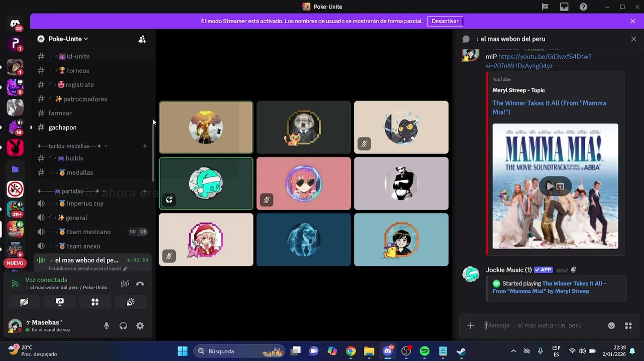Open Mamma Mia embed in external window
The image size is (644, 361).
pyautogui.click(x=561, y=186)
